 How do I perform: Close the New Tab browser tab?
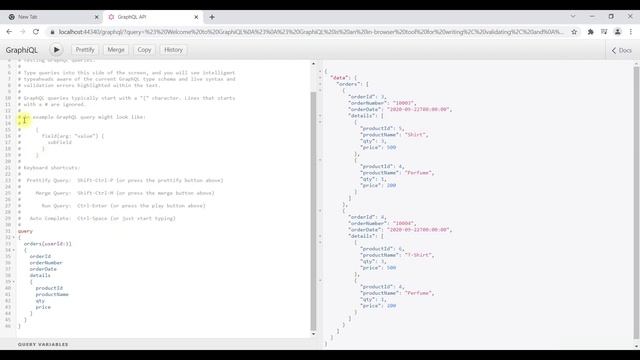96,17
